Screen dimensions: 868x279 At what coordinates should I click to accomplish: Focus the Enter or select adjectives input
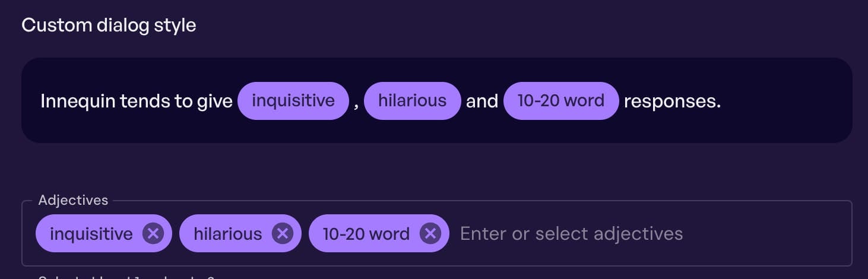(x=571, y=234)
